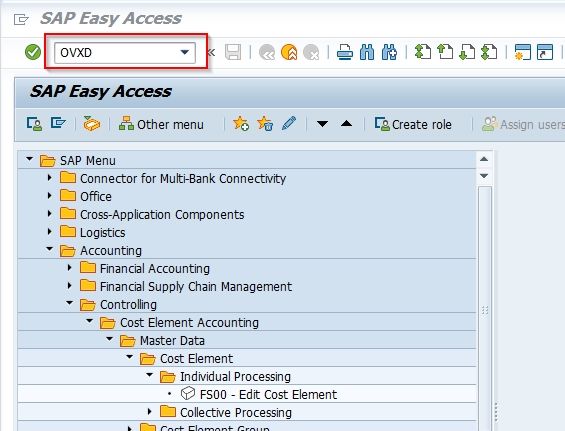565x431 pixels.
Task: Move favorite down with the down arrow
Action: 322,124
